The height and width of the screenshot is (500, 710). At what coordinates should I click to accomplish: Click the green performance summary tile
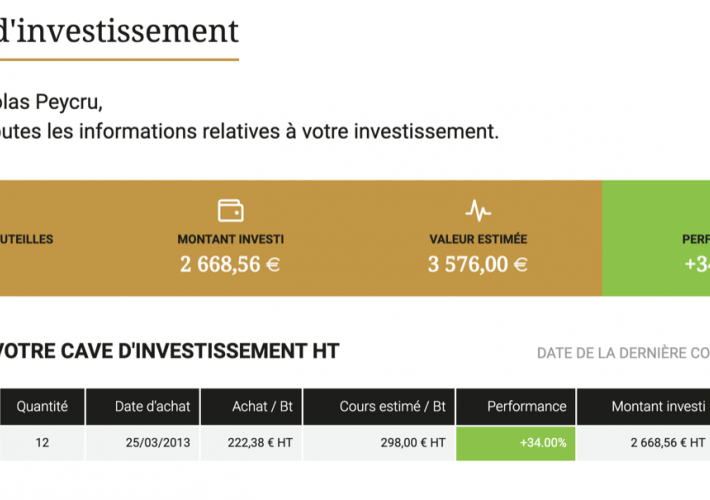coord(656,238)
